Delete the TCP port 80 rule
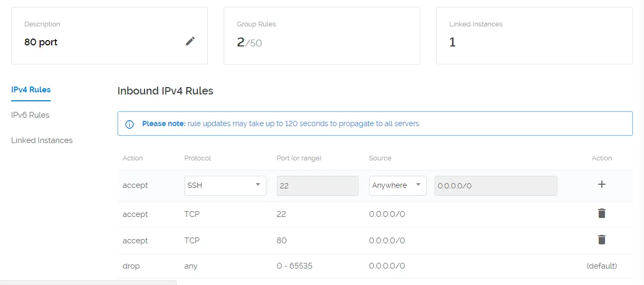 [602, 240]
